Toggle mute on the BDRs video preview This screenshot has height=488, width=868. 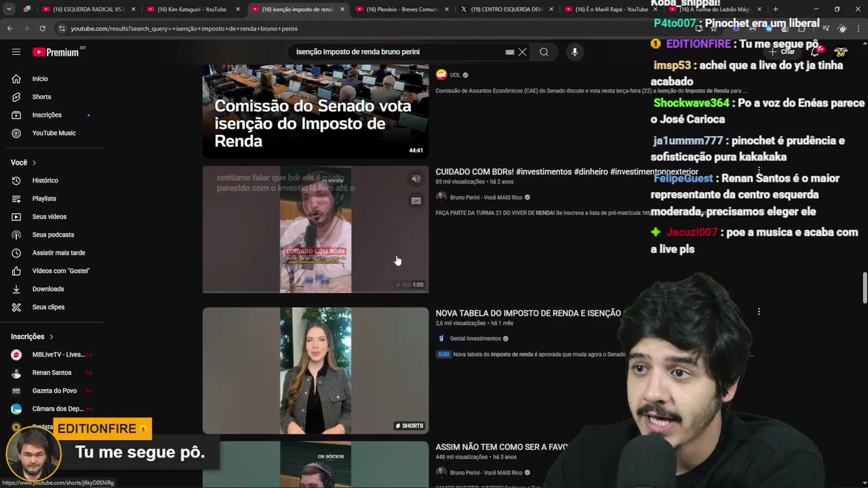pyautogui.click(x=416, y=179)
